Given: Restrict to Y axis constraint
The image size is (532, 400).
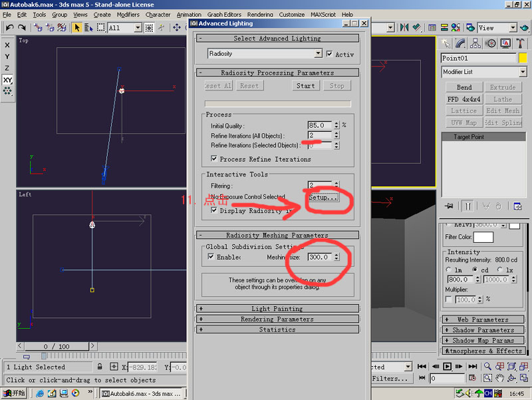Looking at the screenshot, I should [x=7, y=57].
